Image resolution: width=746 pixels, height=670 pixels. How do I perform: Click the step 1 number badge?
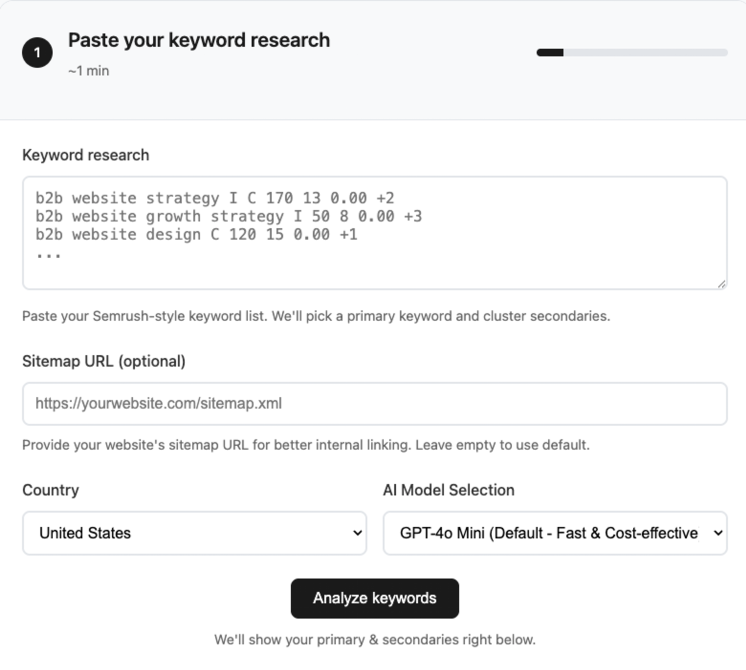37,54
